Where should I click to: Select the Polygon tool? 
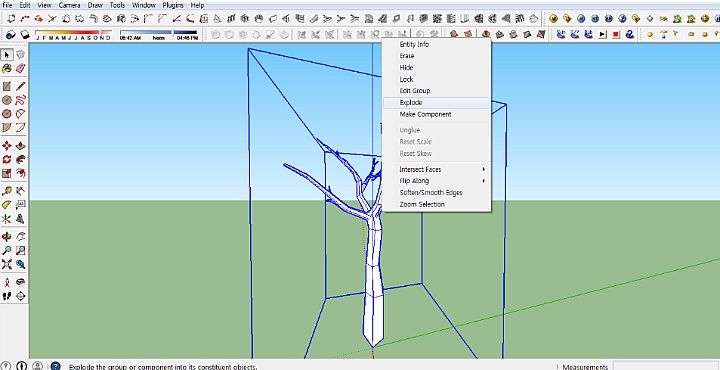tap(7, 114)
